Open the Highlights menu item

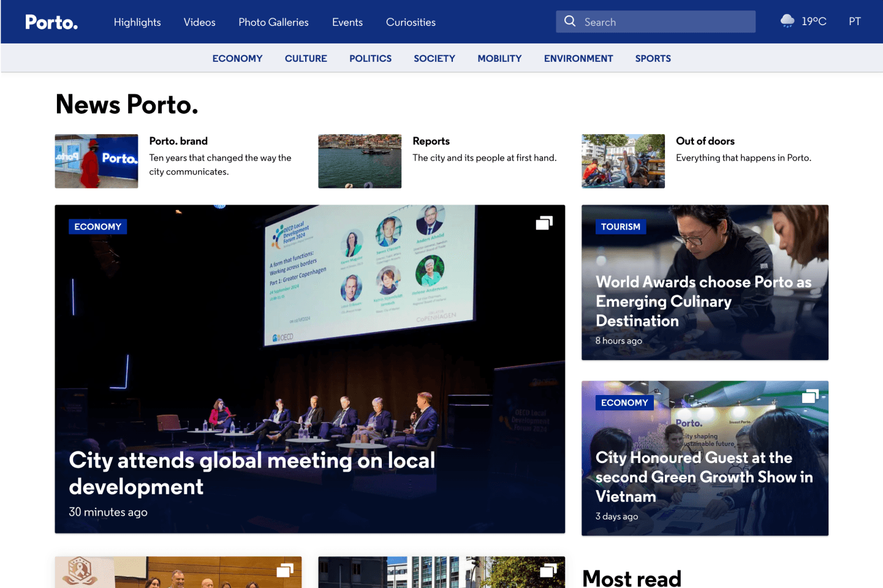pyautogui.click(x=137, y=23)
